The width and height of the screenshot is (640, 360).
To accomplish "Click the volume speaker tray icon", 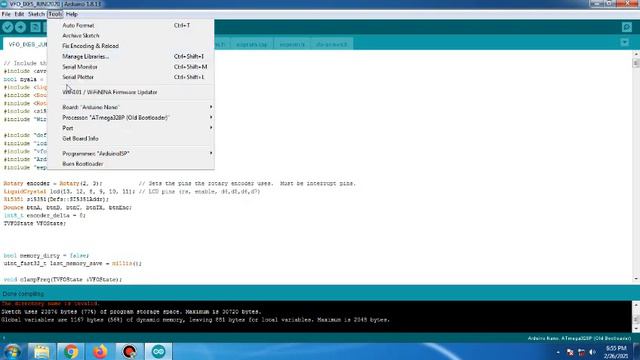I will 593,352.
